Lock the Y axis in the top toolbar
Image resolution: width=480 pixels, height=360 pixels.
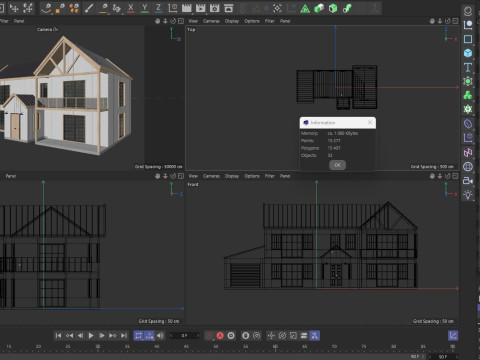point(144,8)
